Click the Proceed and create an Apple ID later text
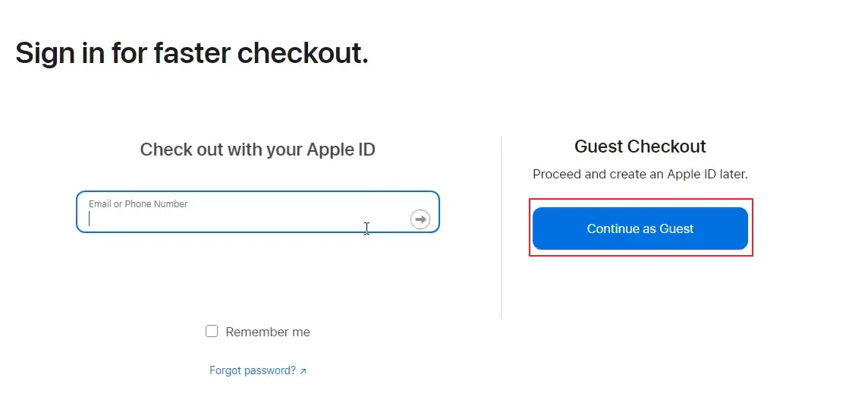This screenshot has height=416, width=868. click(640, 174)
